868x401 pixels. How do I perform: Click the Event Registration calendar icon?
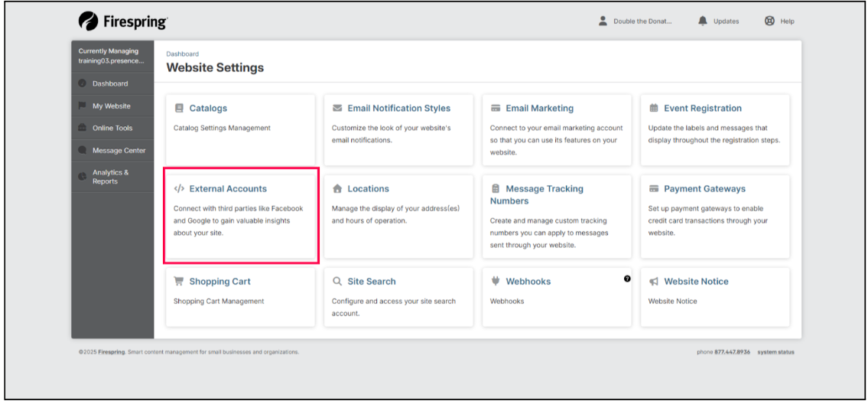coord(654,109)
